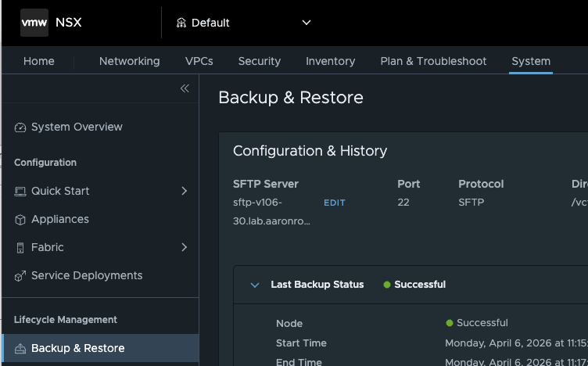Select the VPCs tab
588x366 pixels.
(199, 61)
